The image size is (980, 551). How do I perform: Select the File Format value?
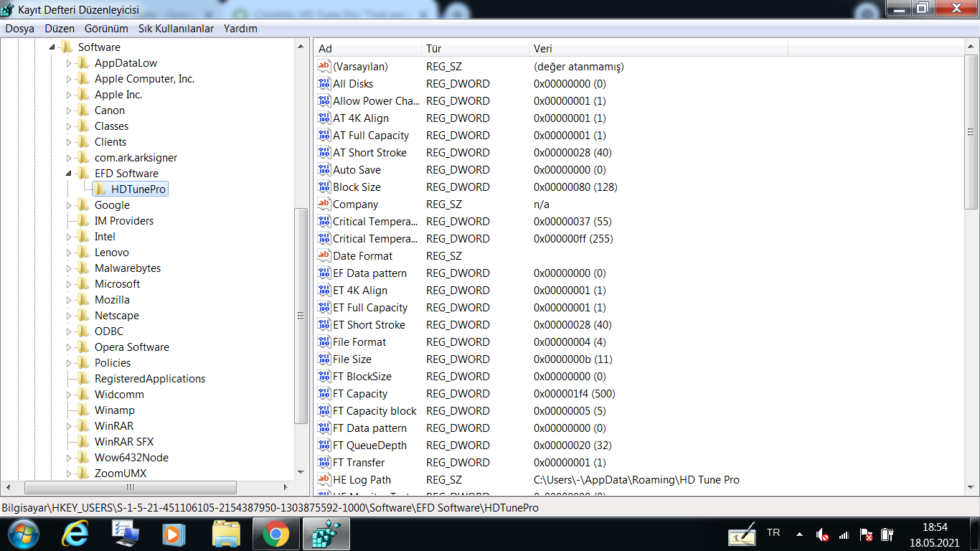(x=359, y=342)
